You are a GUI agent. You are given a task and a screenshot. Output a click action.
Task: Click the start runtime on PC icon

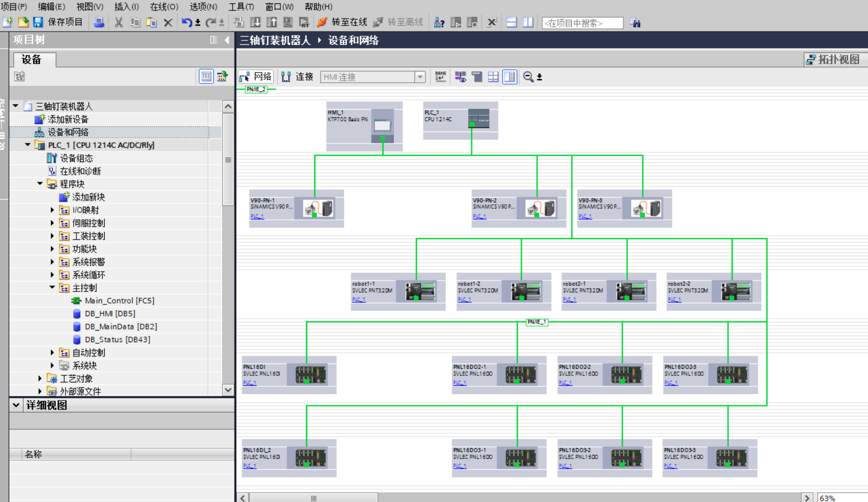304,22
